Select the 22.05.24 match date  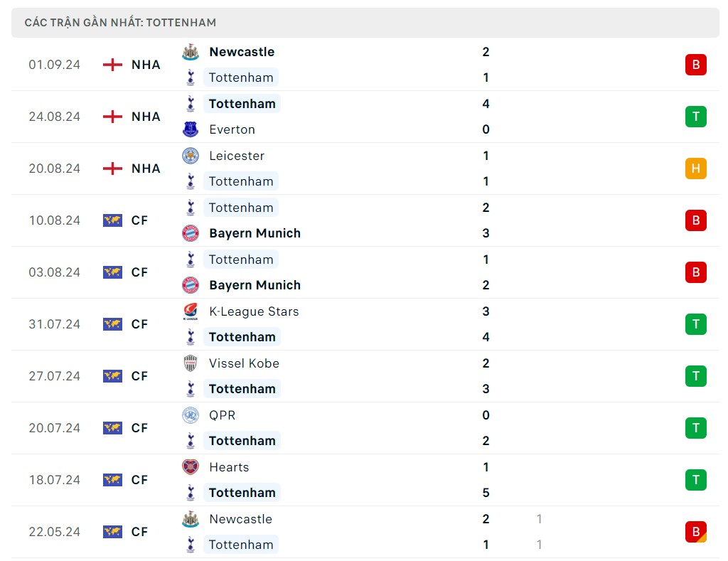click(55, 532)
